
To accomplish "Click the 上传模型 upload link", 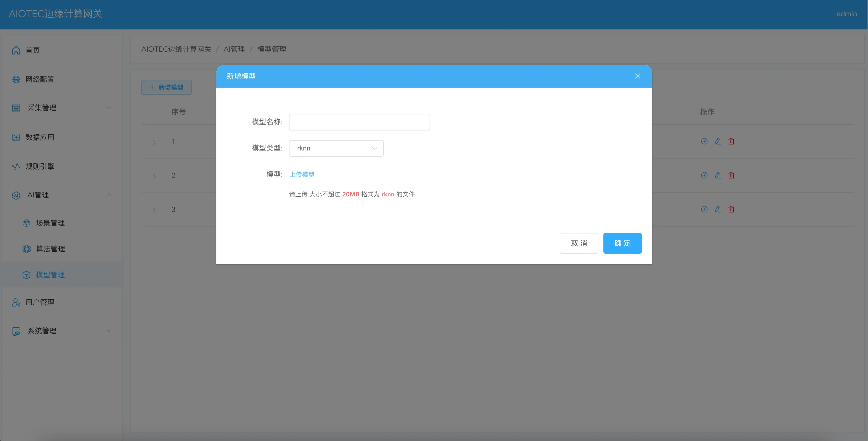I will (302, 175).
